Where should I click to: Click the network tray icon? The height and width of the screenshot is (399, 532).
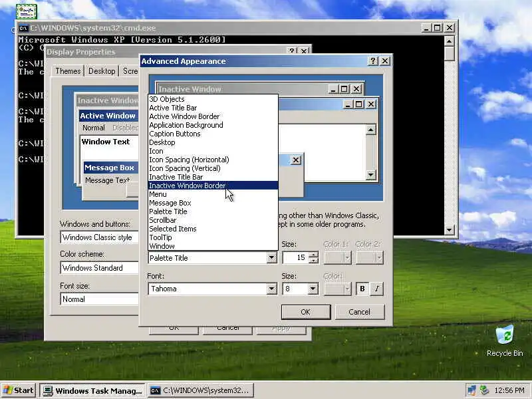(x=471, y=390)
